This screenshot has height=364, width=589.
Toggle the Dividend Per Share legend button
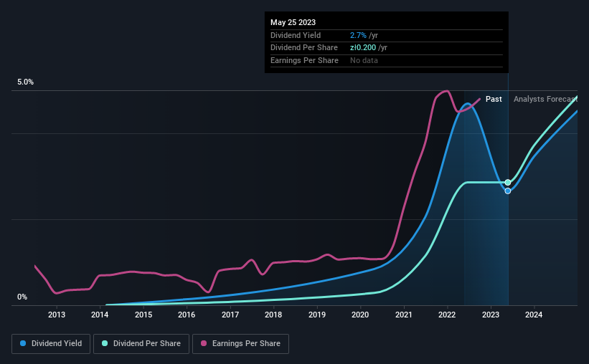click(x=141, y=344)
